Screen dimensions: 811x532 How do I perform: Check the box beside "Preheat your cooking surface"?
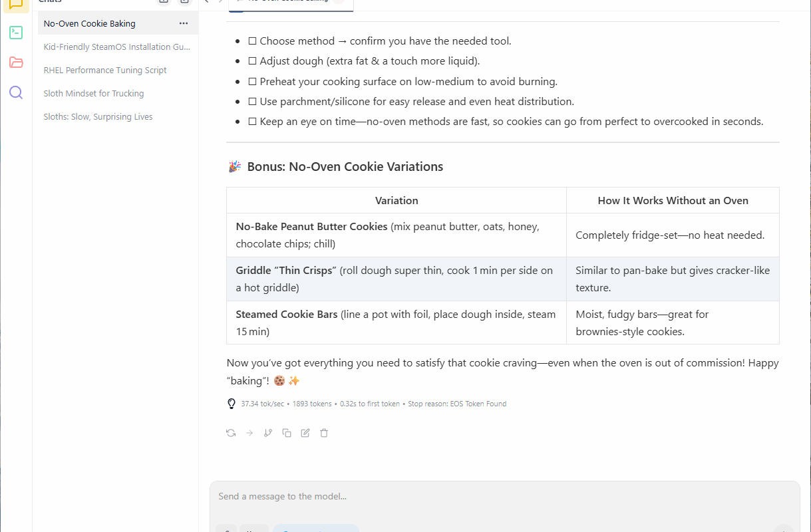[252, 82]
